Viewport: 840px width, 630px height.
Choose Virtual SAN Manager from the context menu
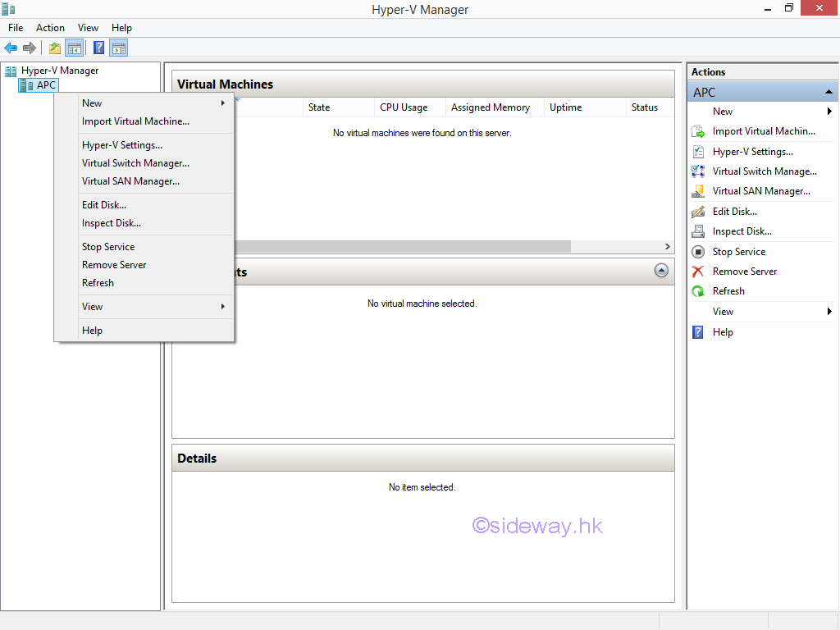pos(130,181)
